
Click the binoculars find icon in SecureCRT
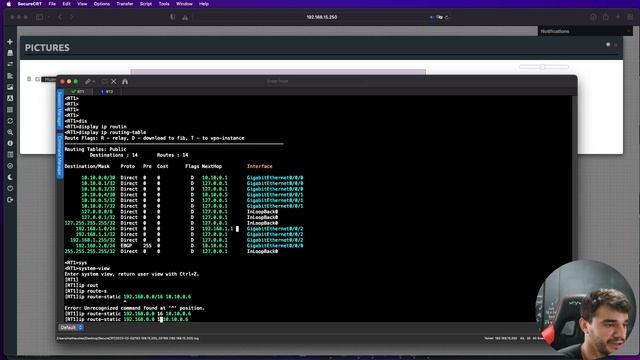point(125,82)
